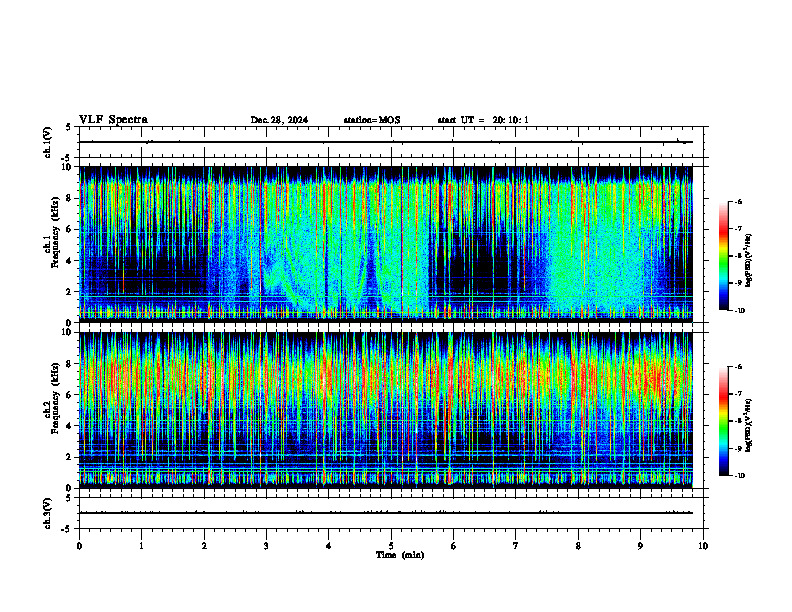The height and width of the screenshot is (612, 792).
Task: Click the ch.1 voltage waveform trace
Action: 386,142
